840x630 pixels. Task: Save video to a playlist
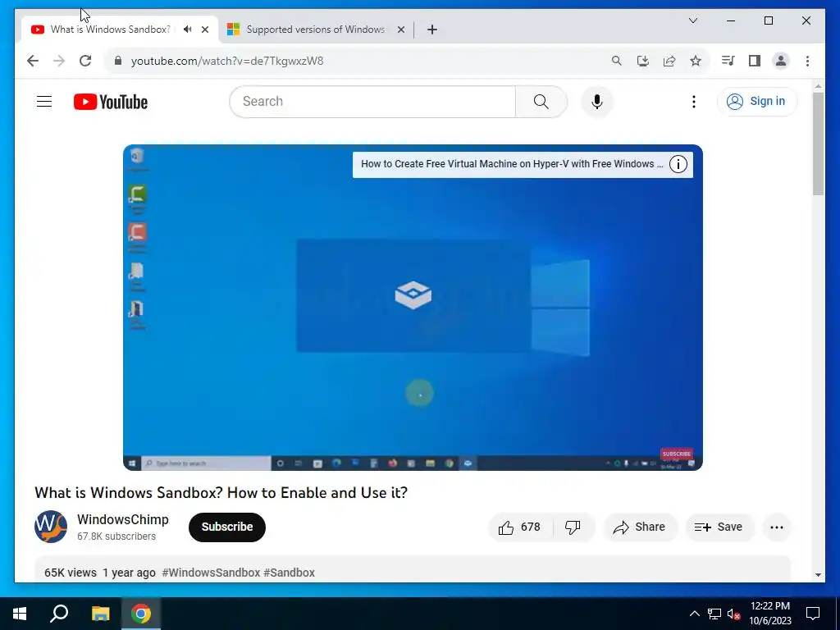pos(719,527)
